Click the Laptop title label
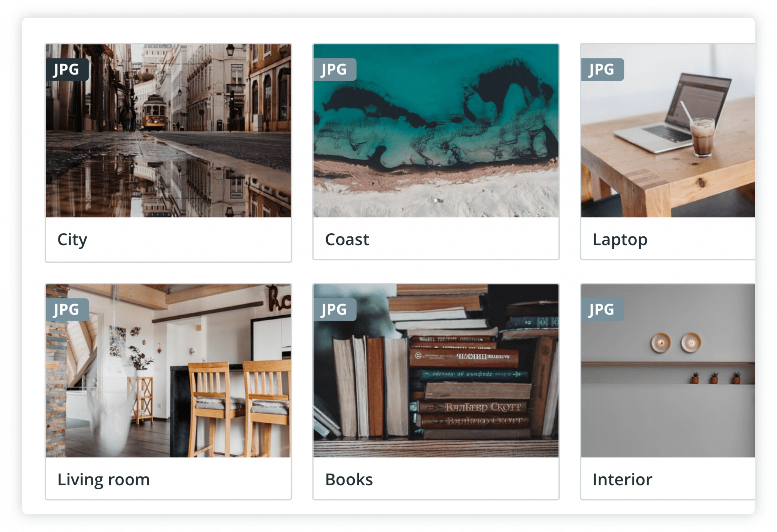The width and height of the screenshot is (777, 532). [x=620, y=239]
